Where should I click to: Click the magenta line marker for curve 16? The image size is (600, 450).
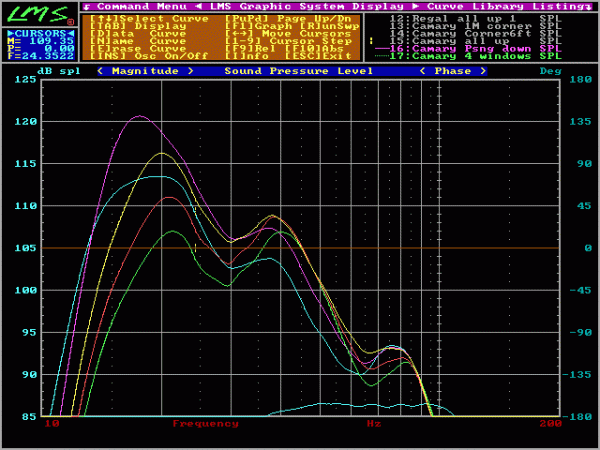click(x=382, y=49)
